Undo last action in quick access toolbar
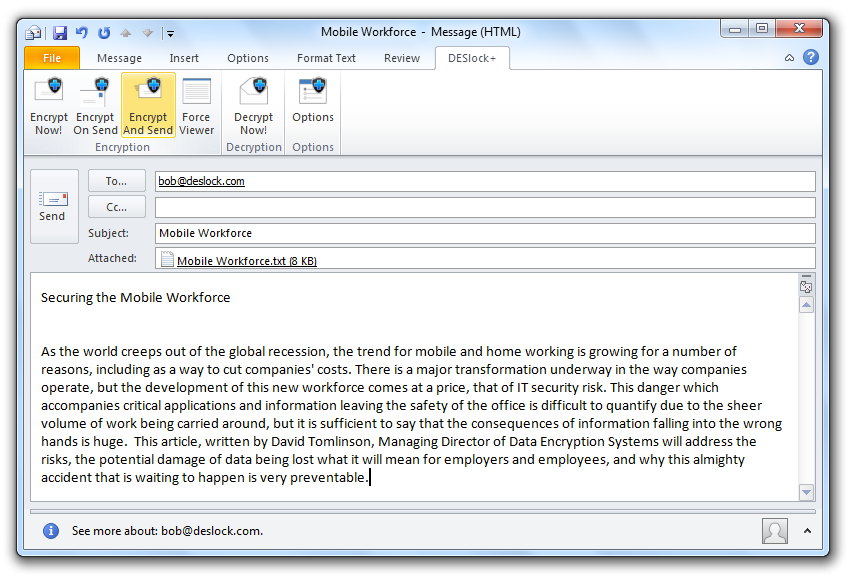 click(82, 33)
